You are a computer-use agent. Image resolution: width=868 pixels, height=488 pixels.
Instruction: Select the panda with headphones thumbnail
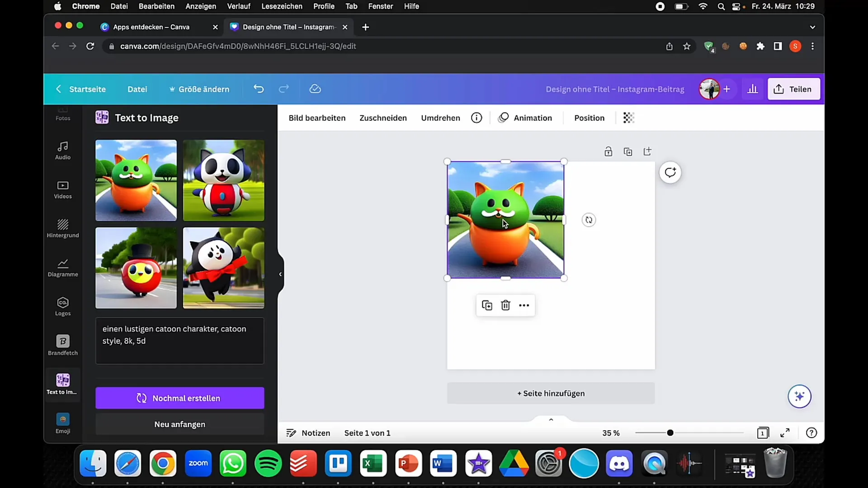pos(223,180)
